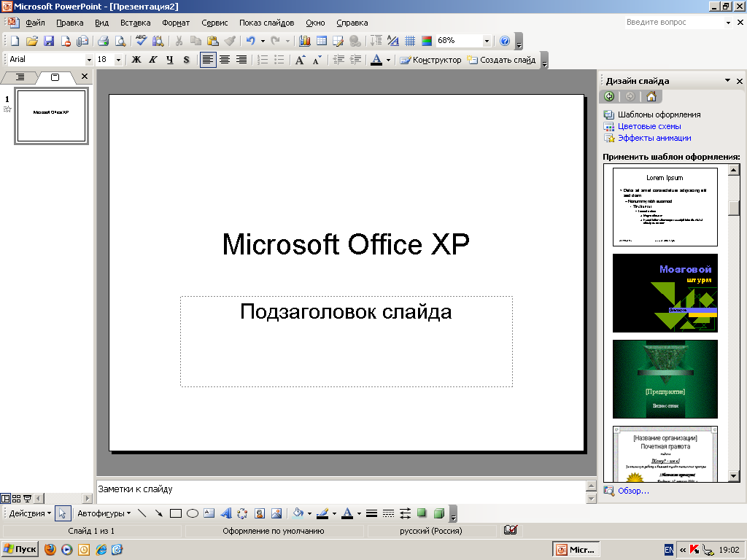Open Undo history dropdown arrow

[x=263, y=42]
